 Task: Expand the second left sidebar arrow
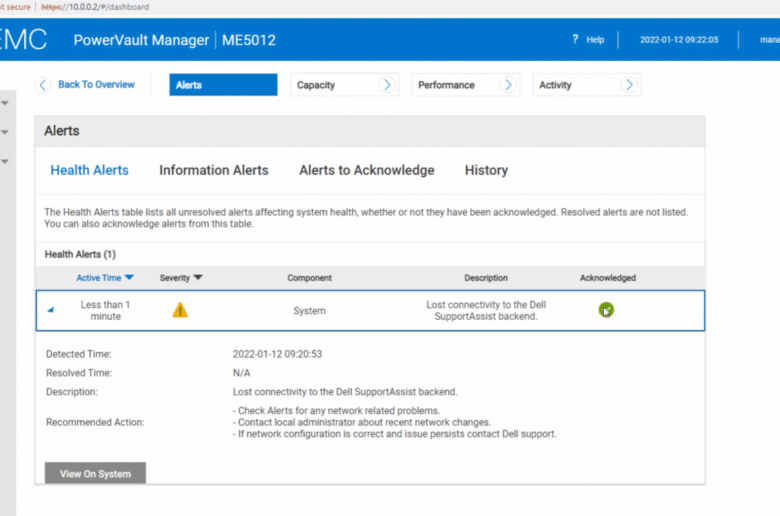[x=5, y=132]
